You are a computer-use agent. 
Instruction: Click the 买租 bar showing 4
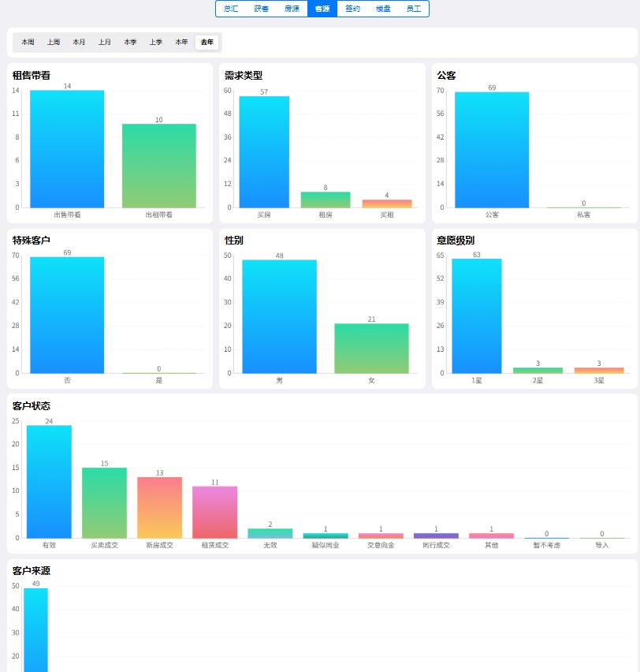click(387, 203)
